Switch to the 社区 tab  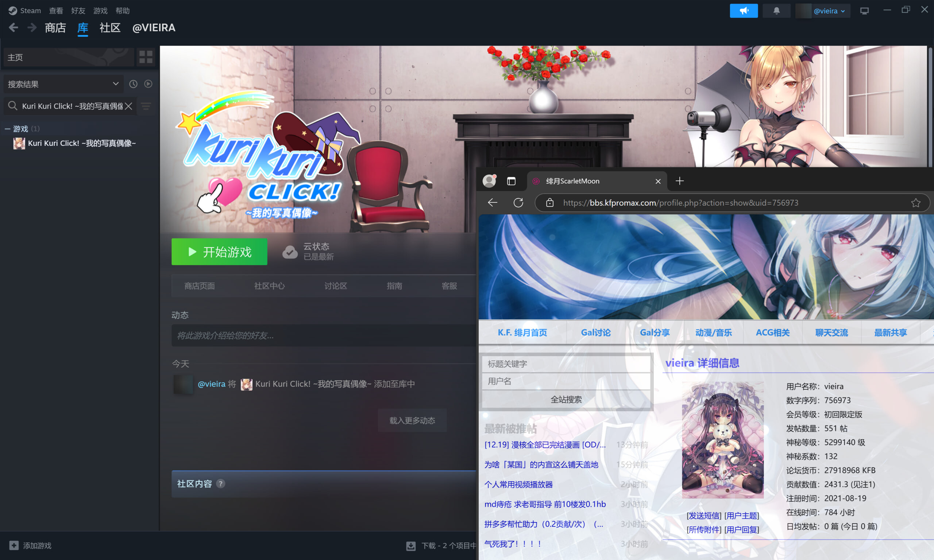click(x=110, y=28)
